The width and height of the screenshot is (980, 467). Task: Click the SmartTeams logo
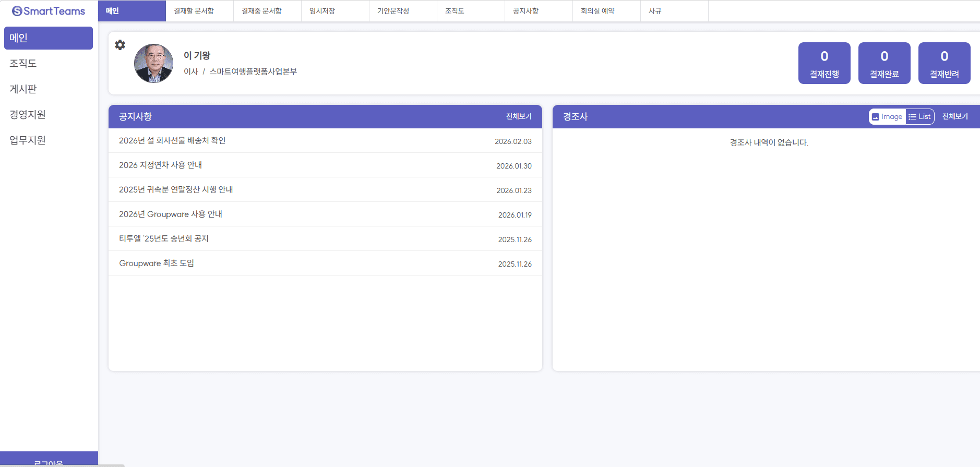[49, 11]
